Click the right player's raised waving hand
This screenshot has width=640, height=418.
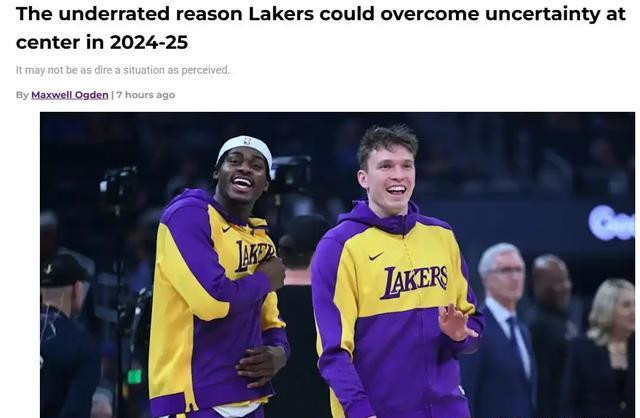455,322
